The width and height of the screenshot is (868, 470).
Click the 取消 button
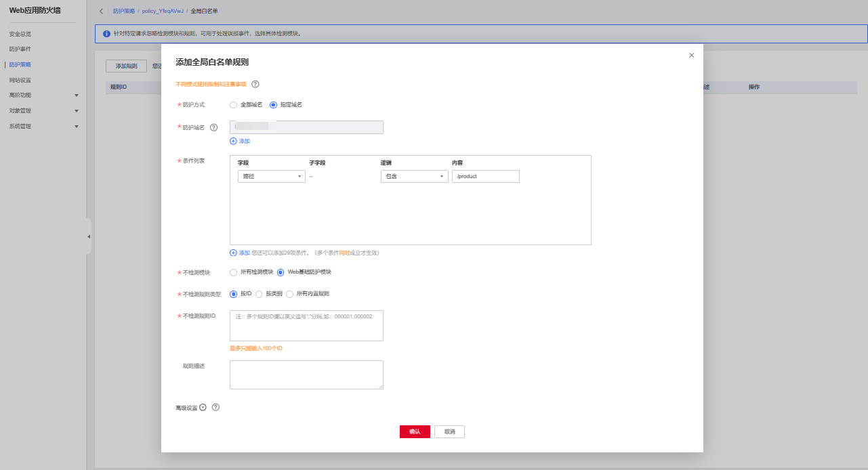(449, 432)
